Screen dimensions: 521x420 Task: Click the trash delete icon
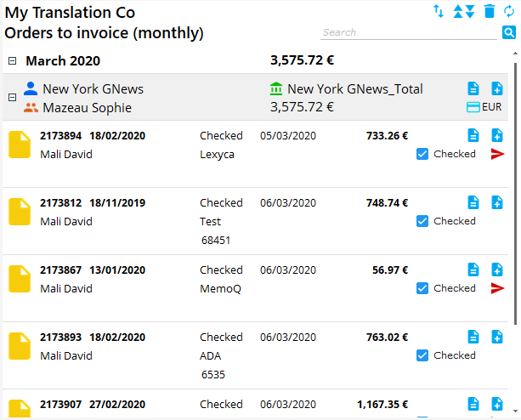point(489,11)
